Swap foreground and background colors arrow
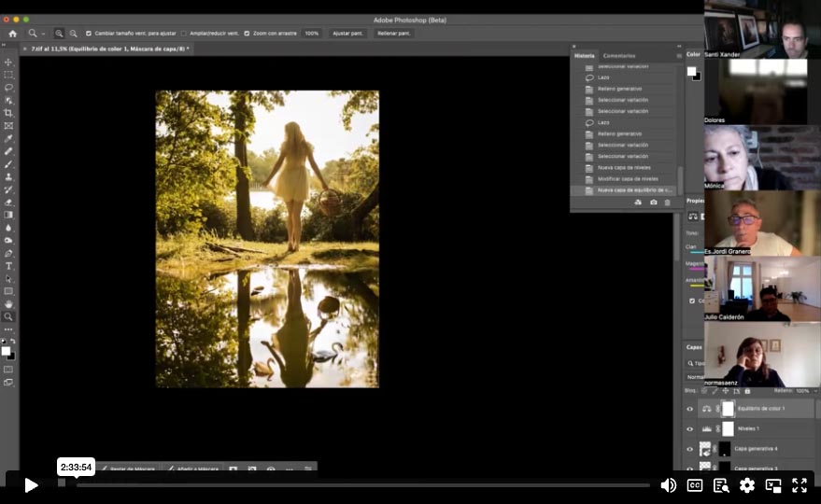The width and height of the screenshot is (821, 504). point(12,342)
